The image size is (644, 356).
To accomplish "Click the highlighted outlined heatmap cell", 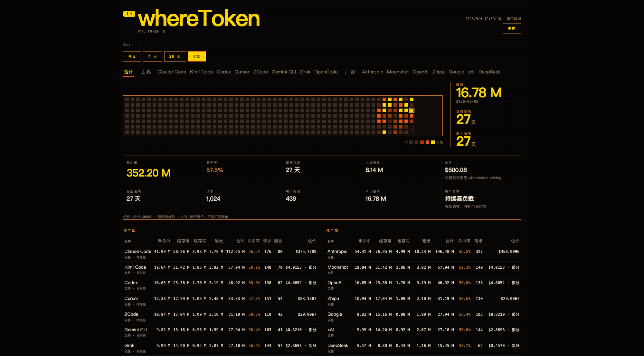I will pos(412,110).
